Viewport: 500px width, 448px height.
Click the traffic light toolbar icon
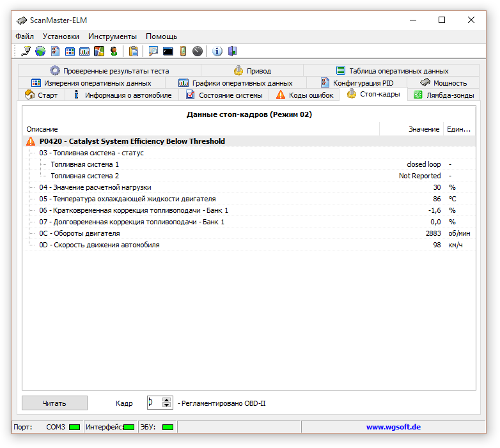click(114, 51)
